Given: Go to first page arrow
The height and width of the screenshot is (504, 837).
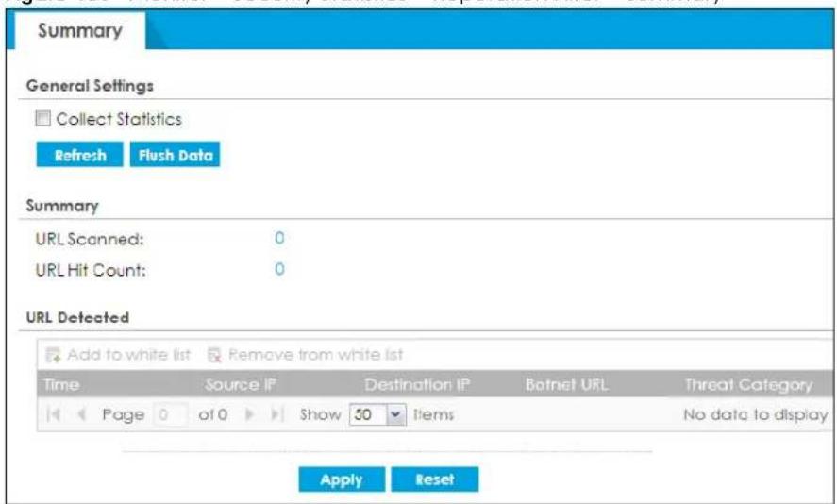Looking at the screenshot, I should 54,414.
